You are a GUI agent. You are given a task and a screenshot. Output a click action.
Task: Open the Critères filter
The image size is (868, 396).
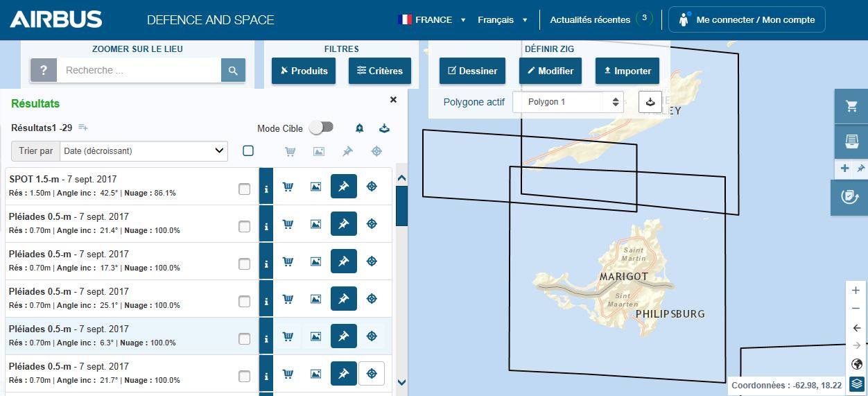tap(380, 71)
